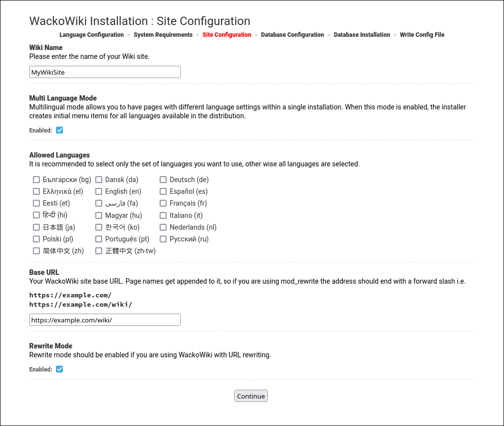Screen dimensions: 504x426
Task: Go to the Database Configuration step
Action: [292, 35]
